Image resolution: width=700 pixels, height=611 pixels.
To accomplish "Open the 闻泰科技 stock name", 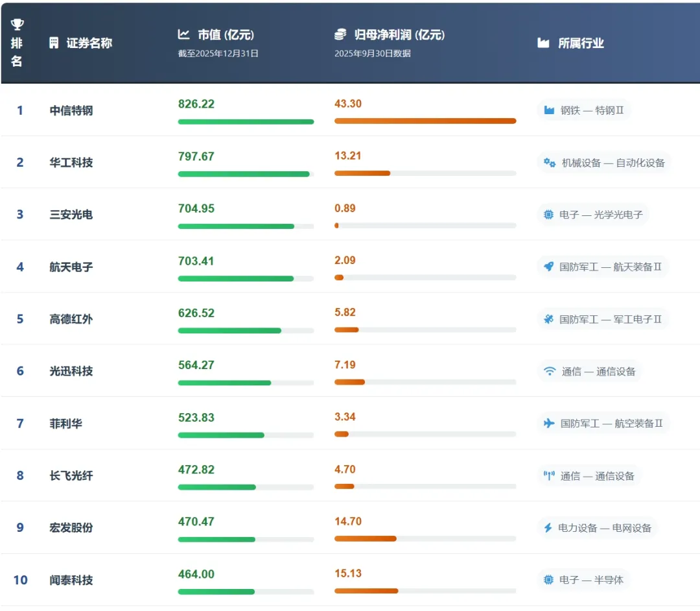I will pyautogui.click(x=71, y=580).
